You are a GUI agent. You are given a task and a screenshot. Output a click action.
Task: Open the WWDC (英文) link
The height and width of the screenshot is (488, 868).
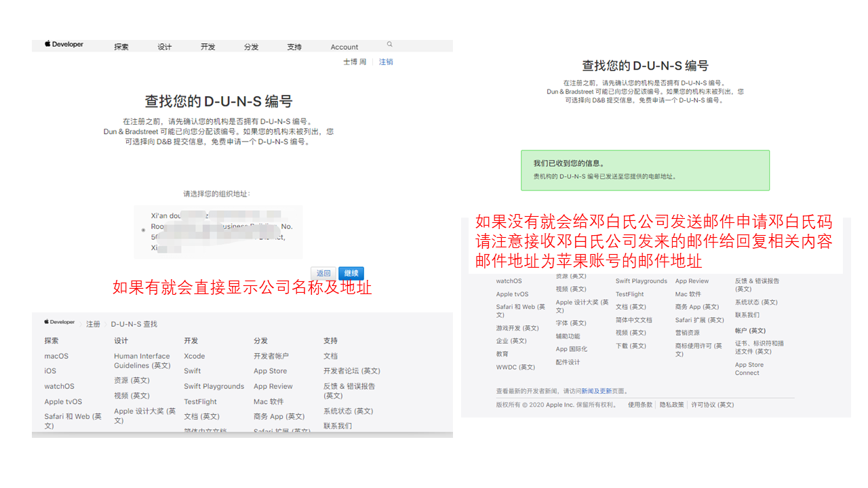515,367
